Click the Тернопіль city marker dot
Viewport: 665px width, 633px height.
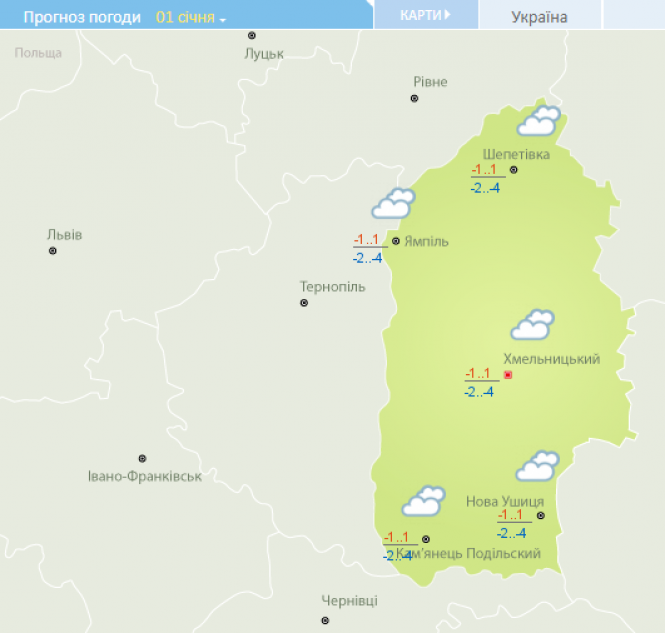[304, 303]
